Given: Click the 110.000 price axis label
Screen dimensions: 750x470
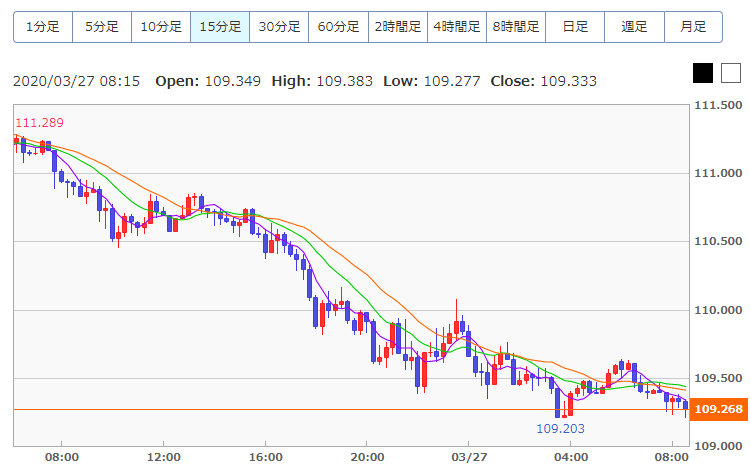Looking at the screenshot, I should [718, 310].
